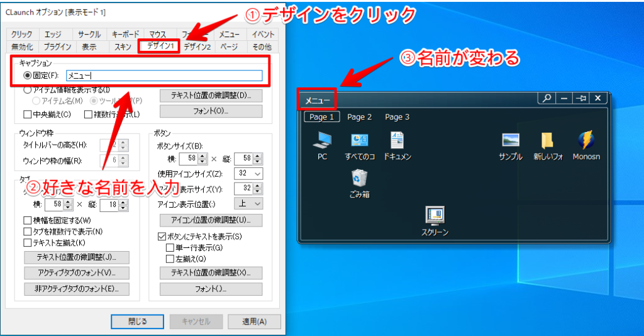The height and width of the screenshot is (336, 644).
Task: Click the caption text field containing メニュー
Action: [x=164, y=76]
